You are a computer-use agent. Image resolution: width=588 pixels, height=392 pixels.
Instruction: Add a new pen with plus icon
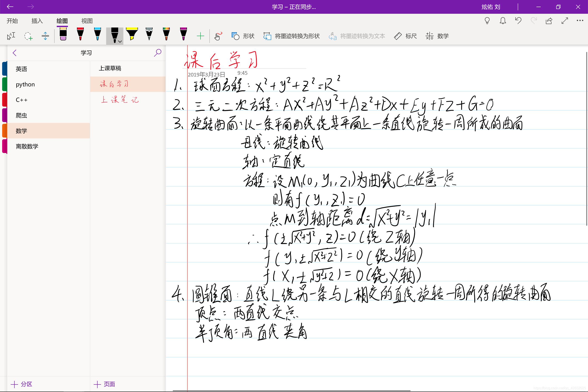[200, 36]
